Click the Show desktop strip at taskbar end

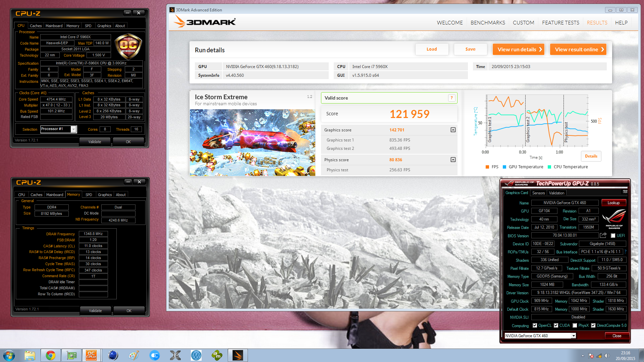(x=641, y=355)
